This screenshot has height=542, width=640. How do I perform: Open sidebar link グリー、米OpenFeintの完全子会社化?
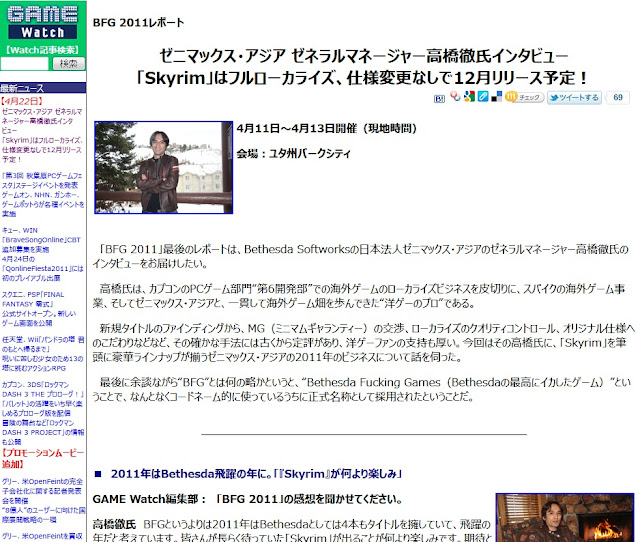point(42,500)
